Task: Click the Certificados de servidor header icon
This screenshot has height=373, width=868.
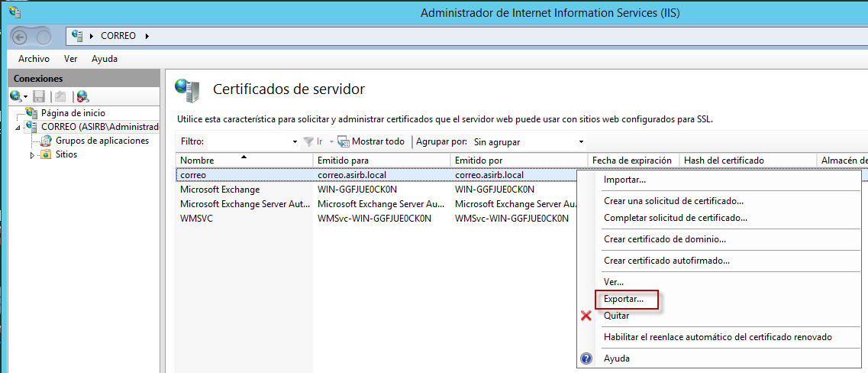Action: (x=186, y=90)
